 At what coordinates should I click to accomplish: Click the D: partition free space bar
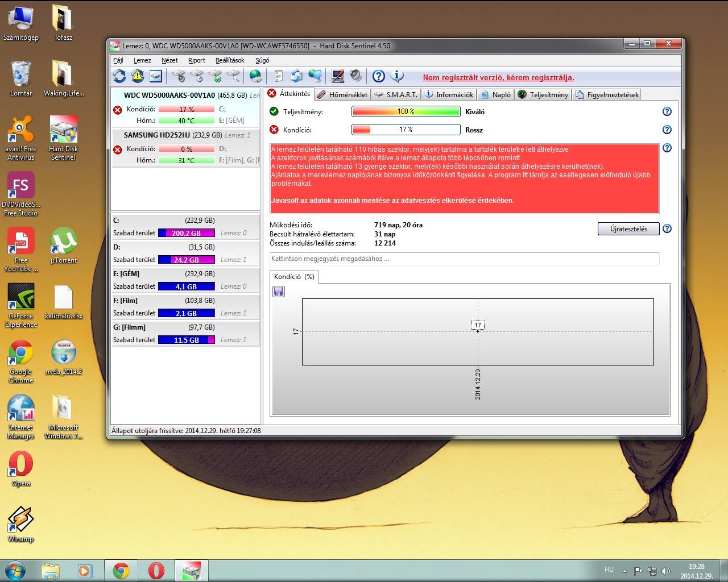tap(186, 260)
